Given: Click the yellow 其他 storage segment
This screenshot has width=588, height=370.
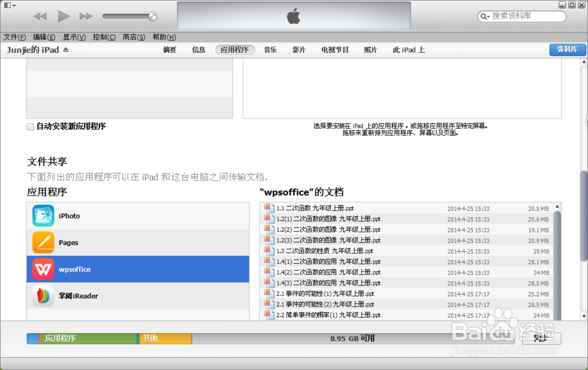Looking at the screenshot, I should coord(165,338).
